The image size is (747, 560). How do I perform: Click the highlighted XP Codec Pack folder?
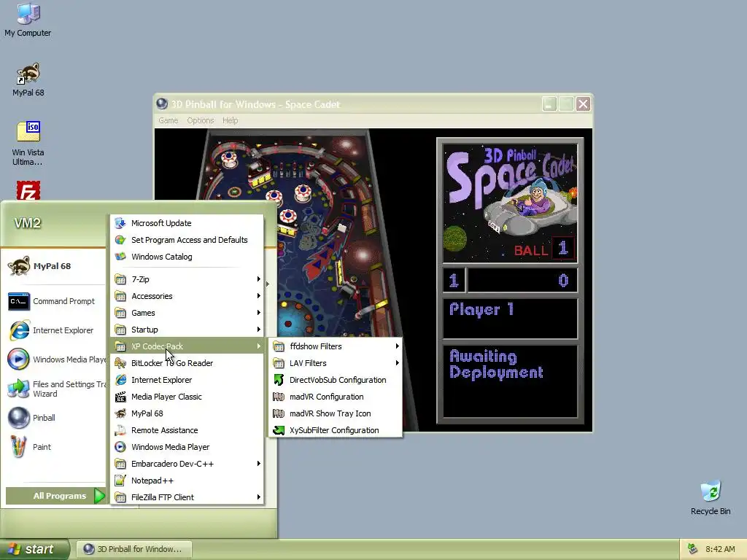(187, 346)
